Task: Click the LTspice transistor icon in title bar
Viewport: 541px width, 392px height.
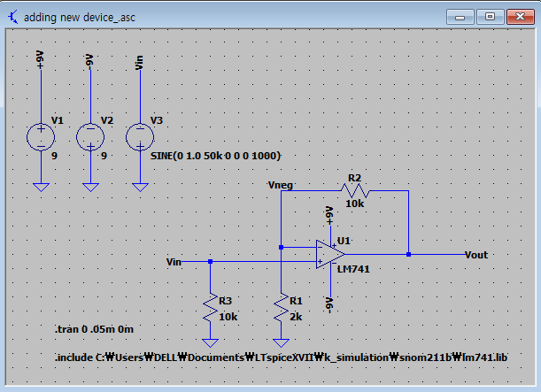Action: pyautogui.click(x=12, y=17)
